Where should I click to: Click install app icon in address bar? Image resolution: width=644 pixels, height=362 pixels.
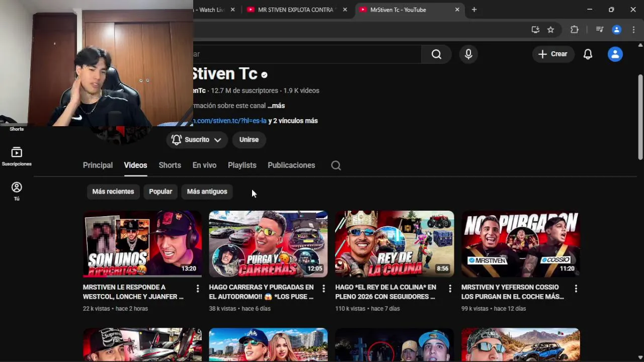[x=535, y=30]
